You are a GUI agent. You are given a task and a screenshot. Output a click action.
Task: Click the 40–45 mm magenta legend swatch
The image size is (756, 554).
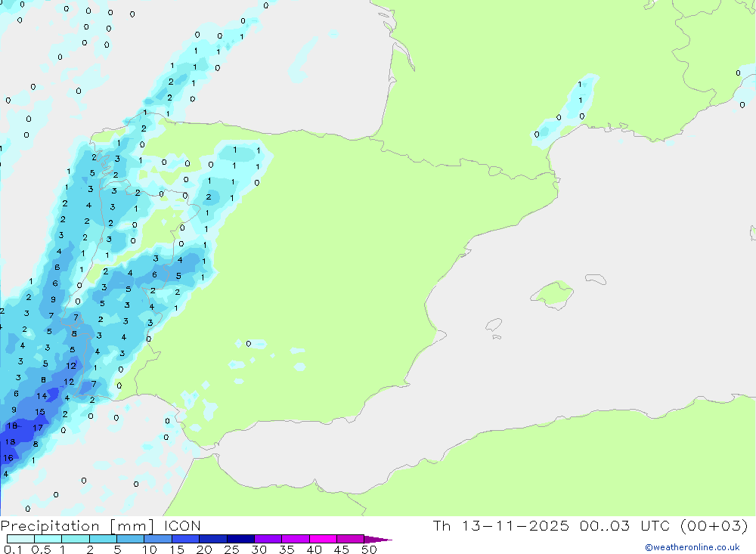click(323, 539)
